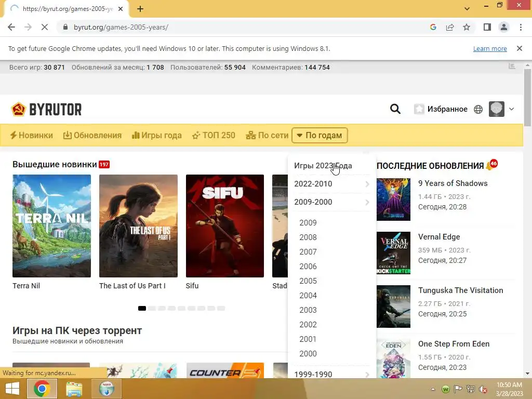
Task: Open the Игры года menu item
Action: click(x=157, y=136)
